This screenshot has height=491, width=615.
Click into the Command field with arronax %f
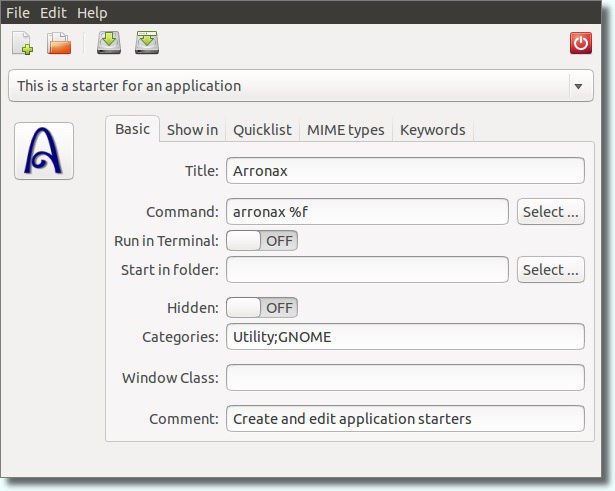[x=367, y=212]
